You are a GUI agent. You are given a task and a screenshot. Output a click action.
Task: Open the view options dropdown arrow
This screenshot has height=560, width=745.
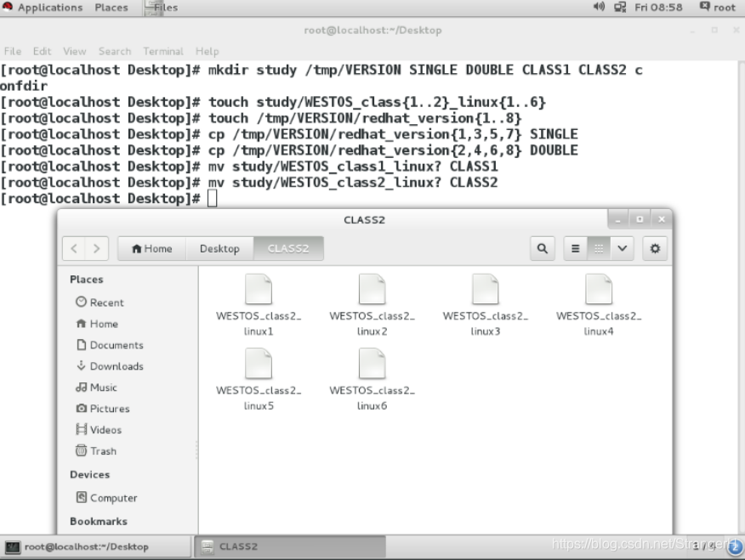coord(622,249)
